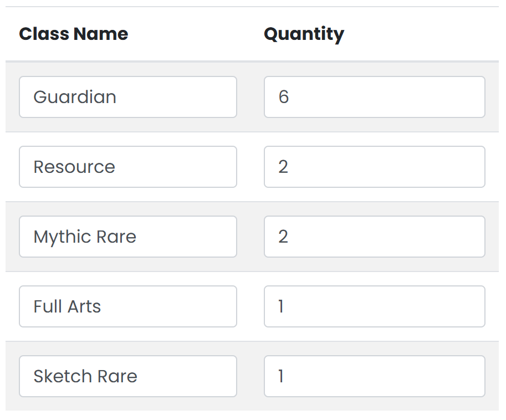Image resolution: width=506 pixels, height=420 pixels.
Task: Click the quantity field for Full Arts
Action: pyautogui.click(x=374, y=306)
